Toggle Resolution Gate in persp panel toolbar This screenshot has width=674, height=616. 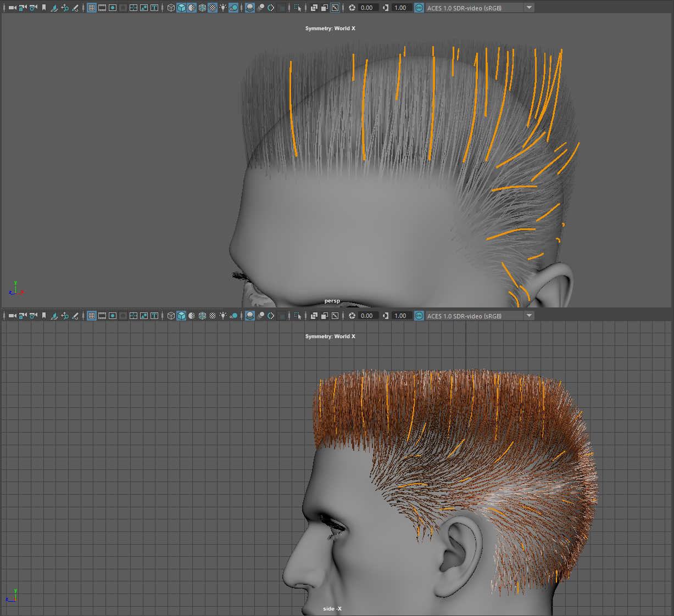pyautogui.click(x=113, y=8)
